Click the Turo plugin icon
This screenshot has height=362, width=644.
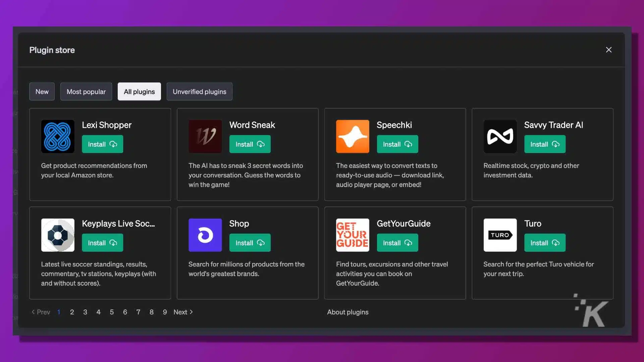500,235
